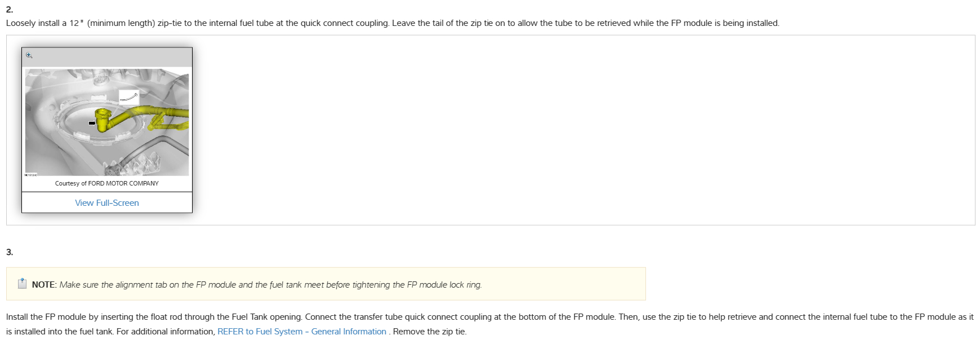The height and width of the screenshot is (344, 980).
Task: Click the step number 3 heading
Action: pyautogui.click(x=10, y=252)
